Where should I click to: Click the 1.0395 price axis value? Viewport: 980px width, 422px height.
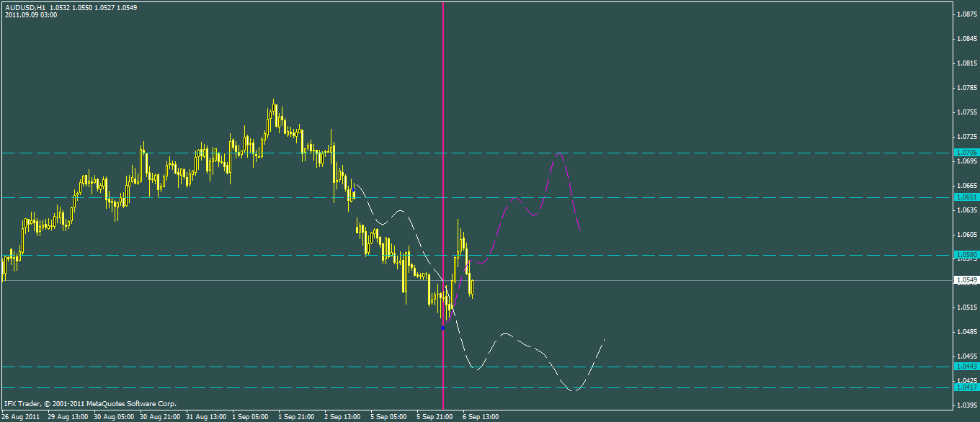pos(966,405)
